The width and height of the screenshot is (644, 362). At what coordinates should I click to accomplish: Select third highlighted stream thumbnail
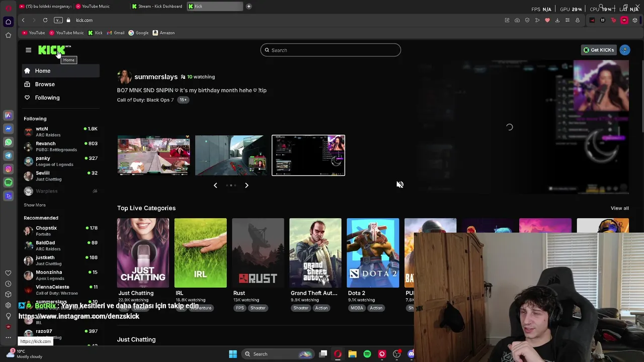pos(308,155)
